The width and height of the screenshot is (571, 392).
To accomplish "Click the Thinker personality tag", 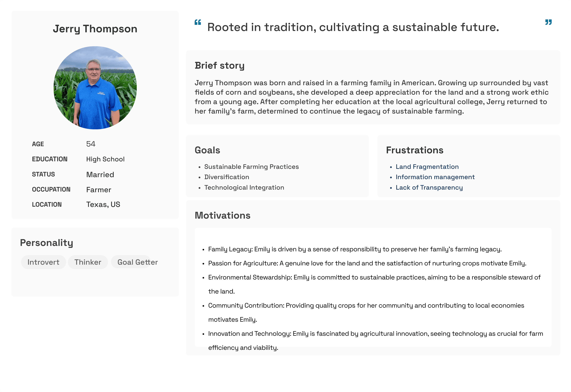I will point(88,262).
